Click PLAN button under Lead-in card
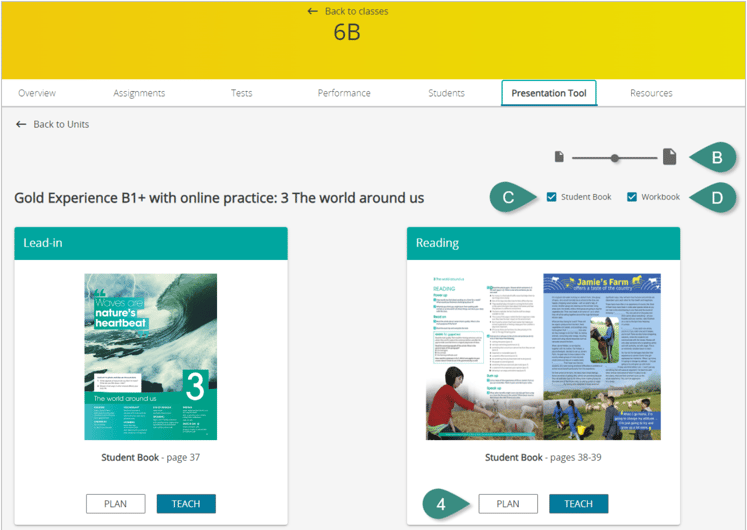Viewport: 747px width, 530px height. click(115, 504)
